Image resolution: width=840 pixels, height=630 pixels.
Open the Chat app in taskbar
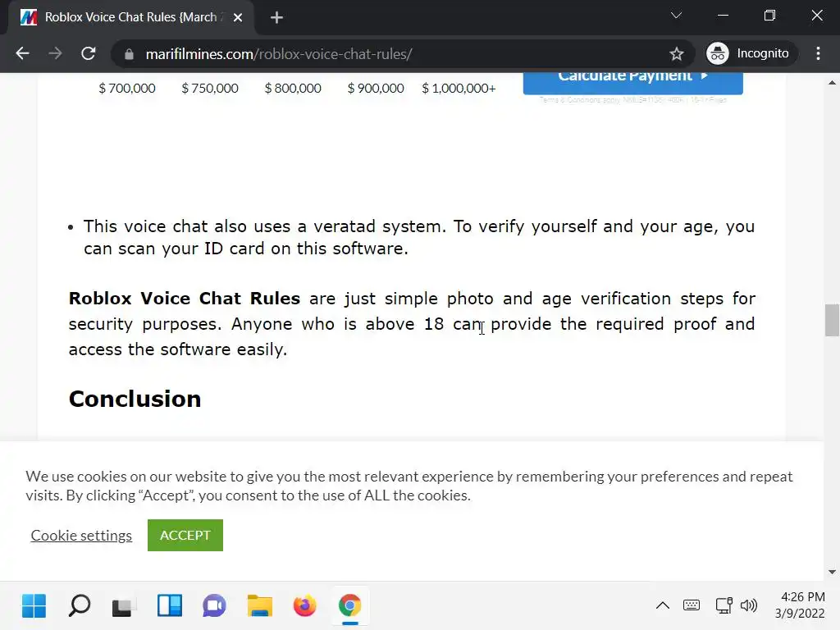click(214, 606)
